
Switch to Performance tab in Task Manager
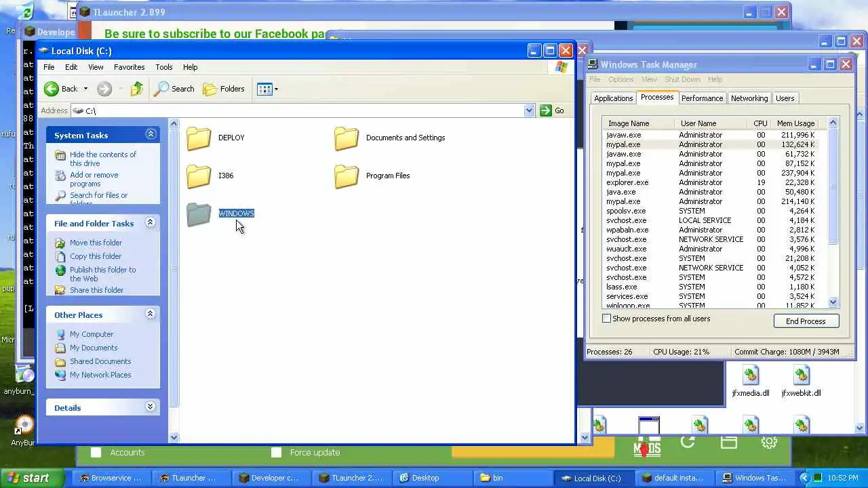(702, 98)
